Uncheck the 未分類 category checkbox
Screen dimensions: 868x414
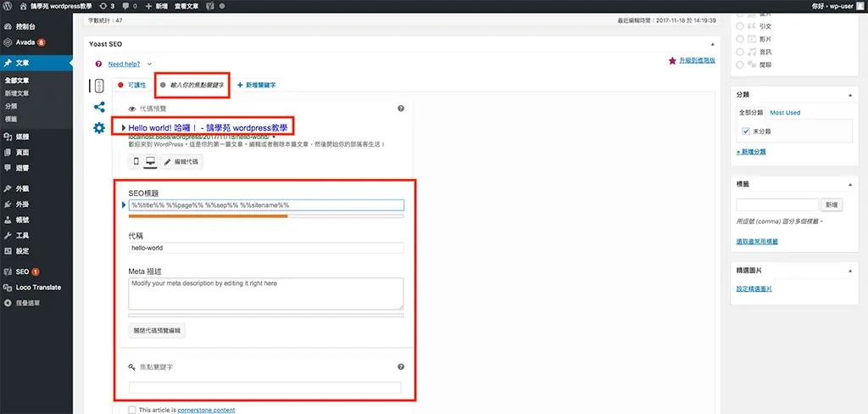point(746,131)
